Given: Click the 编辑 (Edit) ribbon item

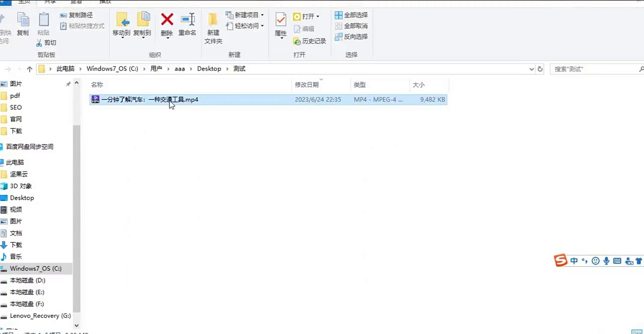Looking at the screenshot, I should pos(304,29).
